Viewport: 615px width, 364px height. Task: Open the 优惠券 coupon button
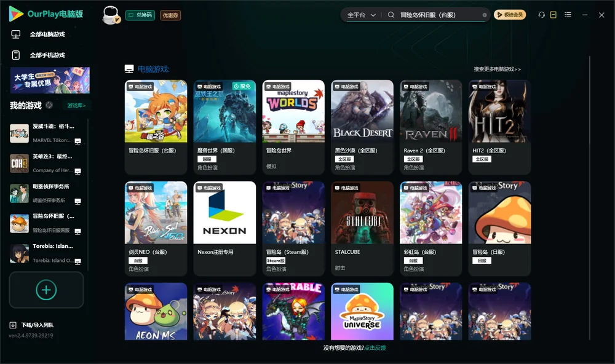tap(170, 15)
